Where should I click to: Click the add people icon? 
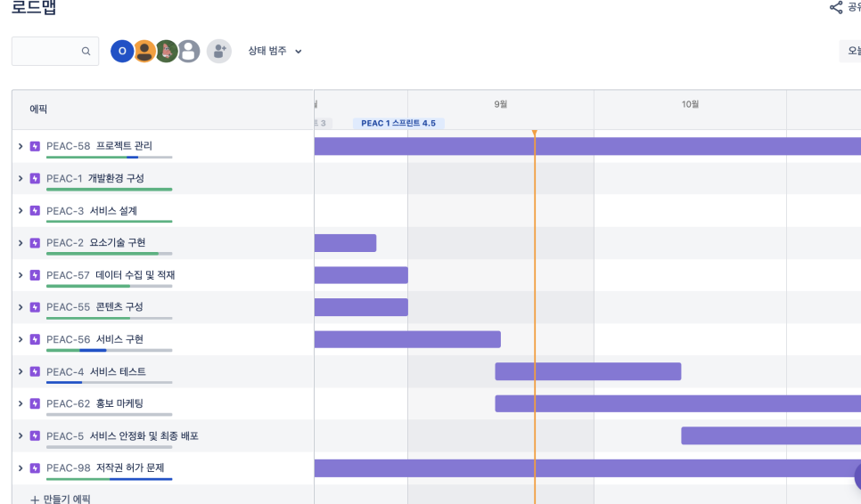[x=219, y=52]
